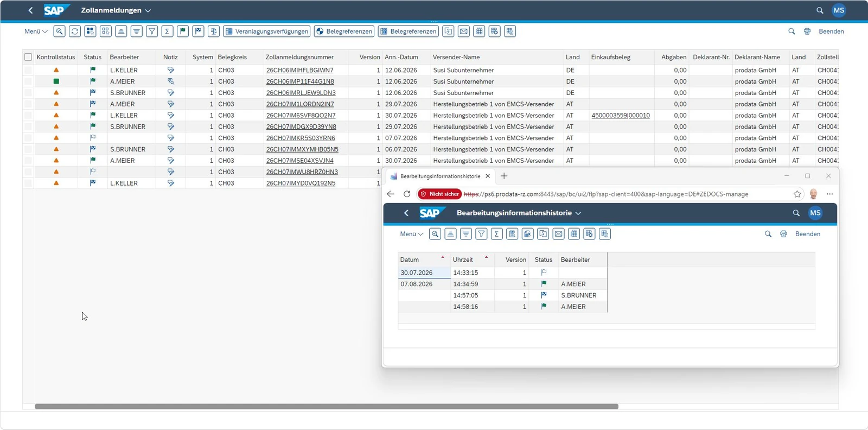Image resolution: width=868 pixels, height=430 pixels.
Task: Click Beenden in the history window
Action: (x=808, y=234)
